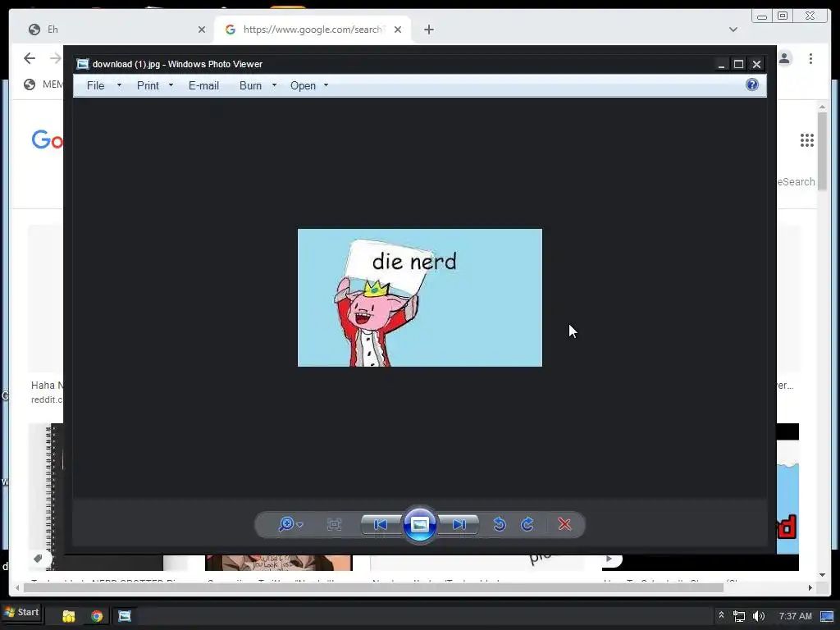Screen dimensions: 840x630
Task: Click Chrome forward navigation arrow
Action: pos(55,58)
